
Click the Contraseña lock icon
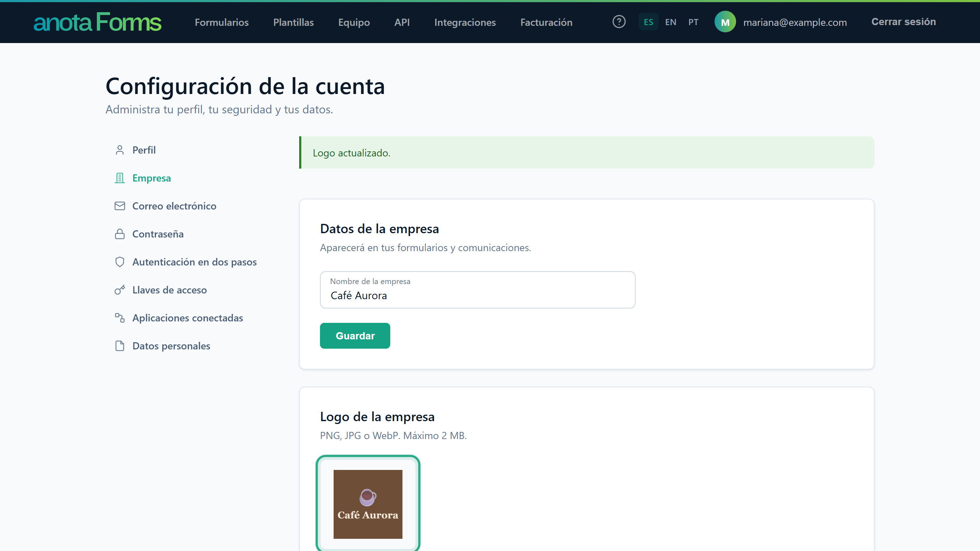119,234
